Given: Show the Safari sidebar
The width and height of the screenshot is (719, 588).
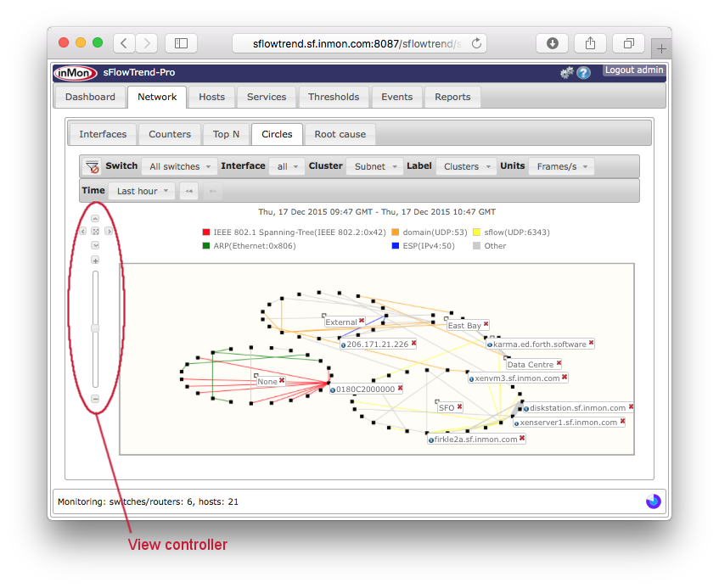Looking at the screenshot, I should (x=181, y=43).
